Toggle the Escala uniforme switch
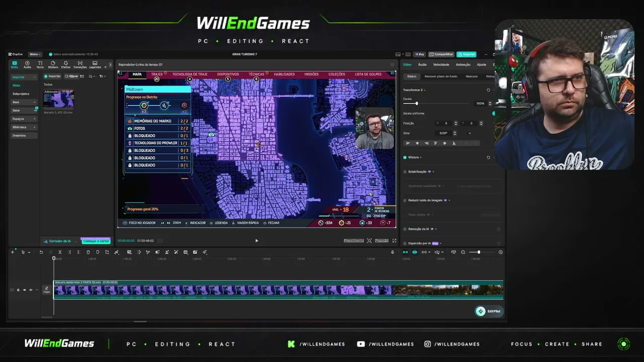The height and width of the screenshot is (362, 644). [494, 113]
